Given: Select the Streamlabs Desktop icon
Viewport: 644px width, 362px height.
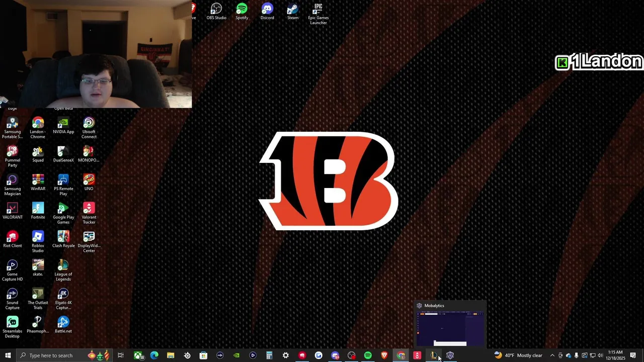Looking at the screenshot, I should (13, 328).
